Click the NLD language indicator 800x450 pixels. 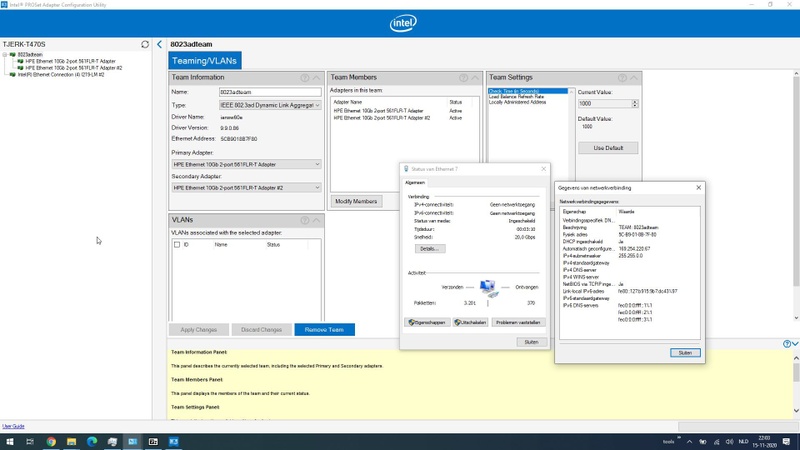click(743, 442)
